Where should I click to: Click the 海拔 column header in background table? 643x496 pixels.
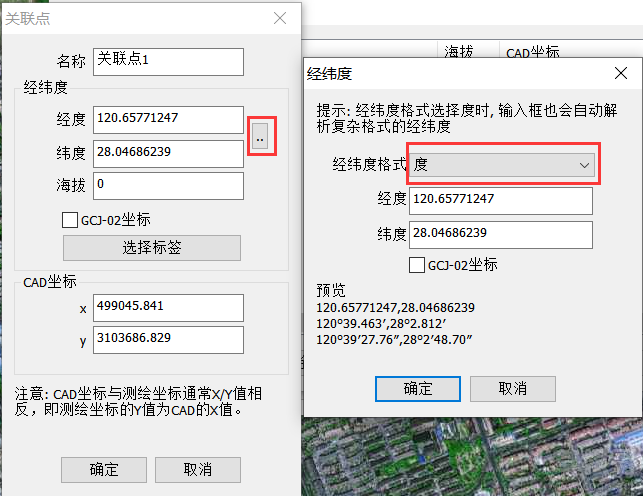[458, 52]
